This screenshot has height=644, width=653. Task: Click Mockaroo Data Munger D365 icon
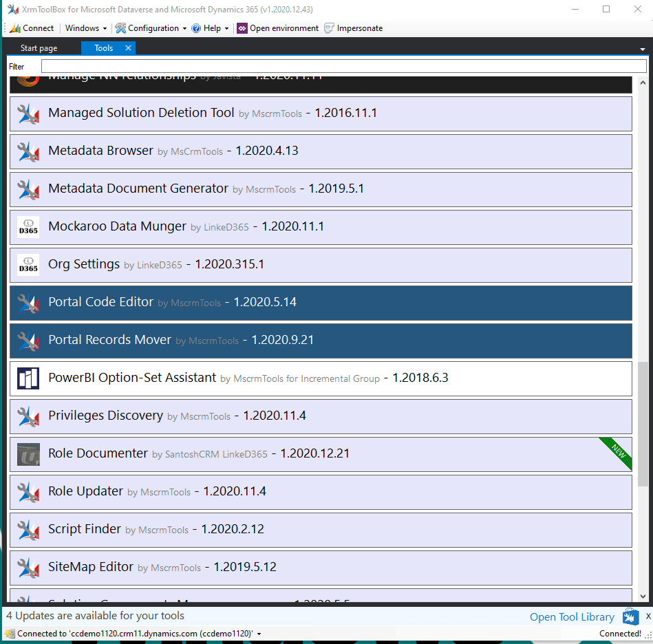tap(28, 227)
